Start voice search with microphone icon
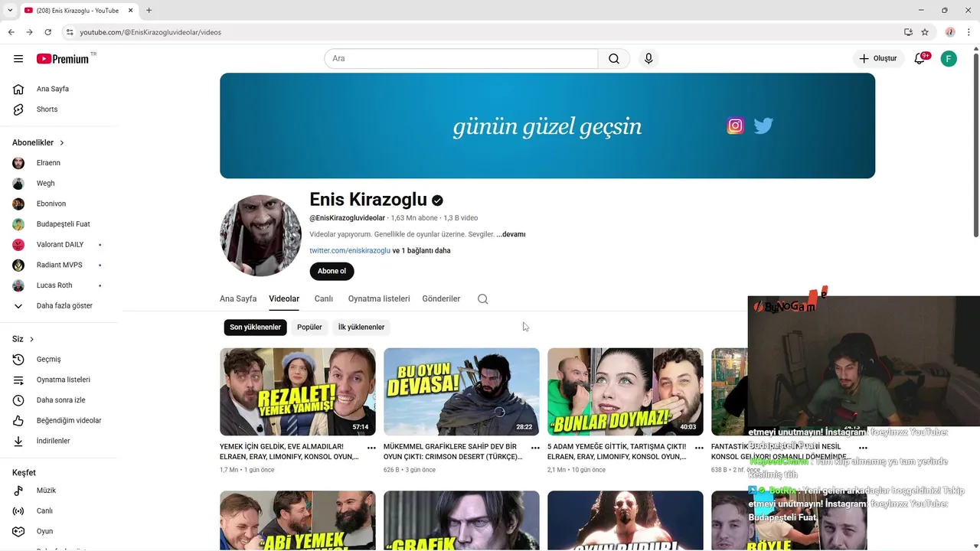Screen dimensions: 980x551 [x=648, y=59]
